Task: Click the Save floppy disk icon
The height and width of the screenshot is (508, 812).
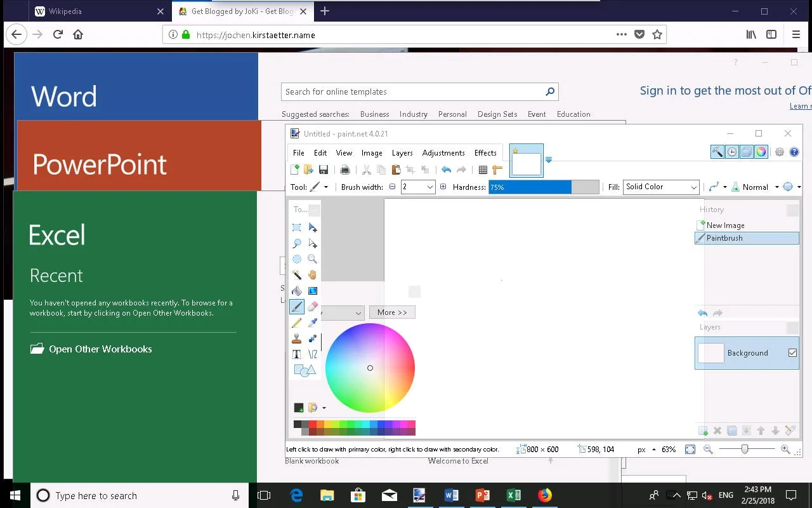Action: 324,170
